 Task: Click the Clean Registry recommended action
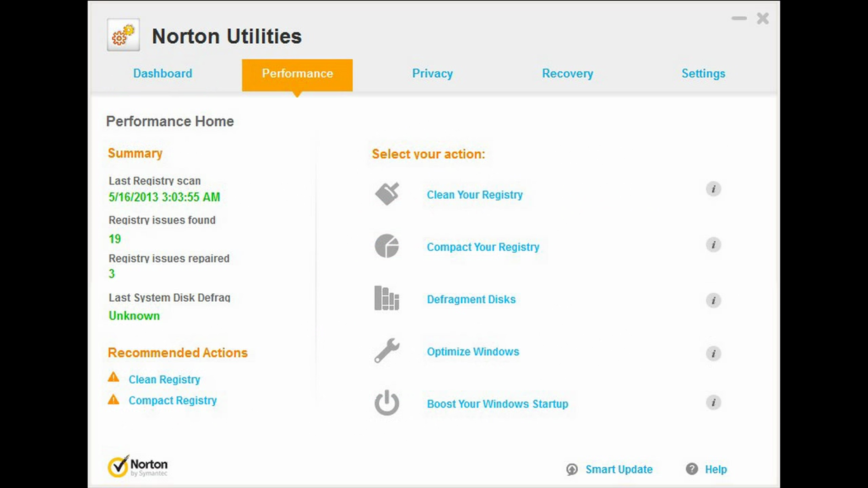164,380
